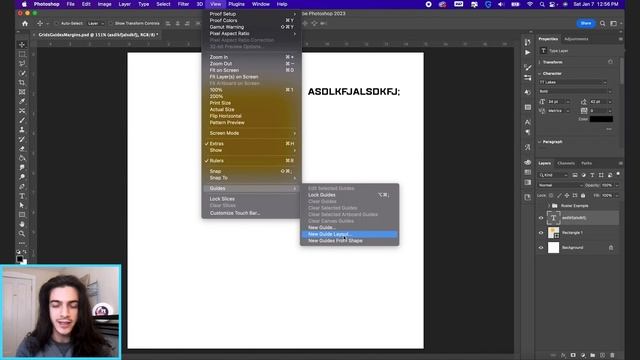
Task: Toggle Auto-Select checkbox in options bar
Action: point(57,24)
